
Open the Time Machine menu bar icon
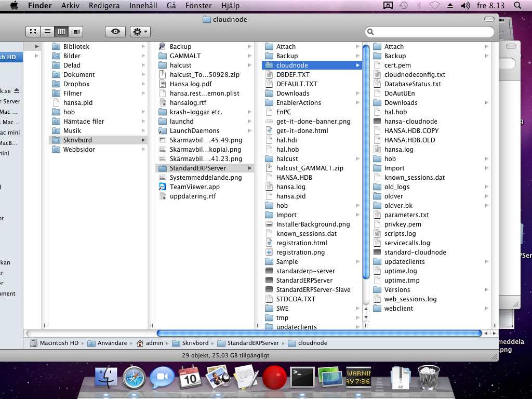[x=403, y=5]
